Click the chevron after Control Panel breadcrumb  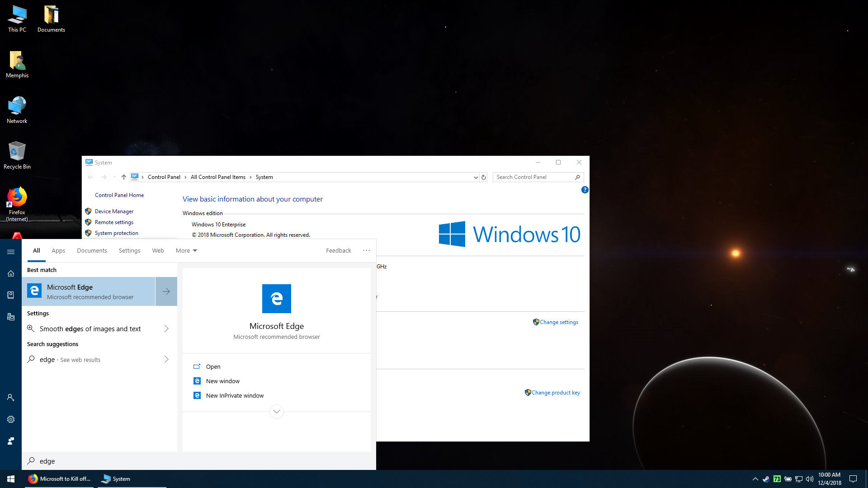pos(185,177)
